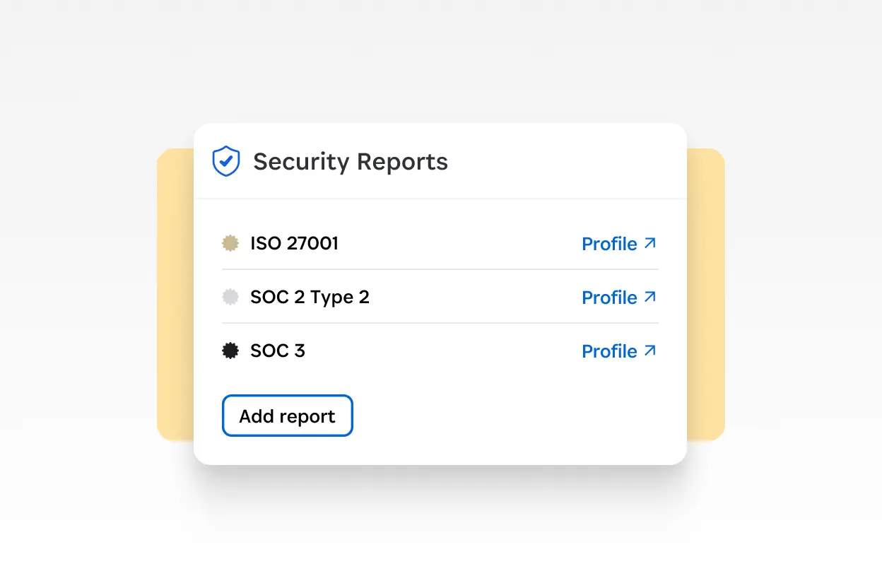This screenshot has height=588, width=882.
Task: Click the external arrow next to SOC 3 Profile
Action: pos(650,351)
